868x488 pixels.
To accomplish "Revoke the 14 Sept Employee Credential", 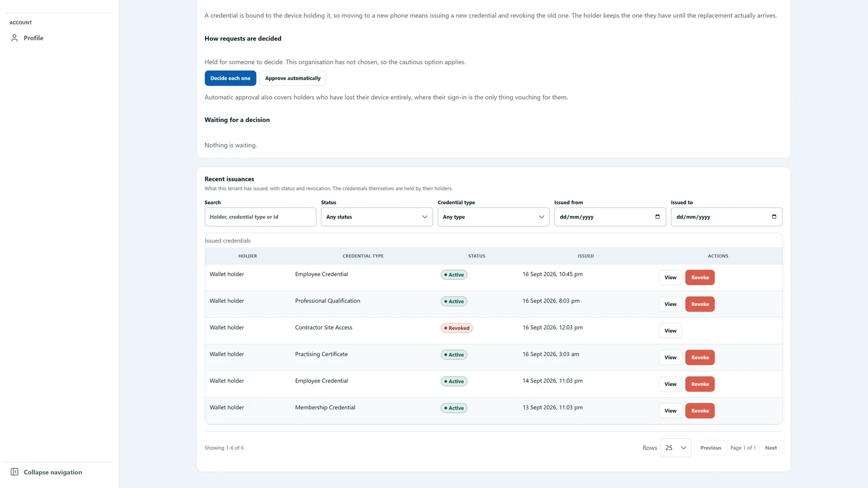I will (x=700, y=384).
